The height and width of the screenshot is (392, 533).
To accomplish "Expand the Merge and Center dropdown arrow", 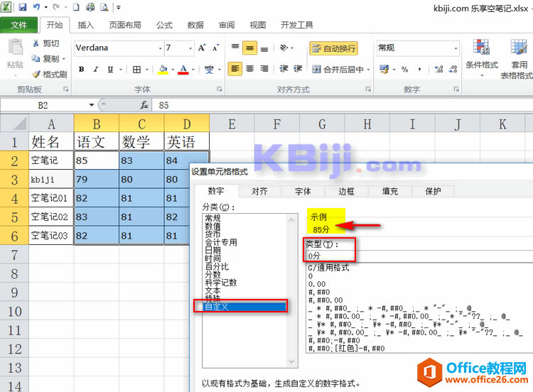I will (x=368, y=70).
